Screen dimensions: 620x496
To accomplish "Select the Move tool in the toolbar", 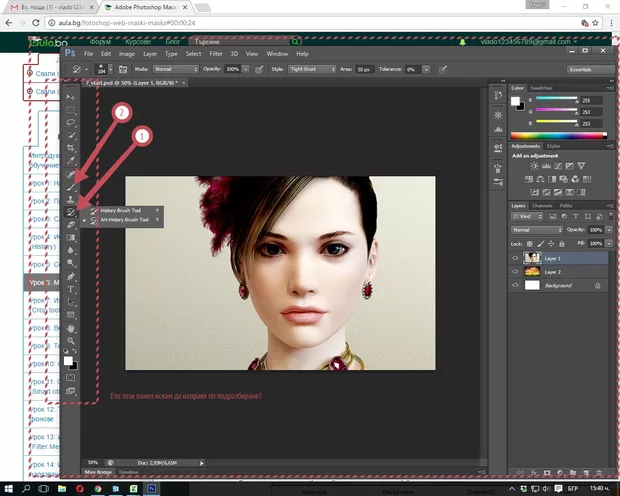I will [x=71, y=97].
